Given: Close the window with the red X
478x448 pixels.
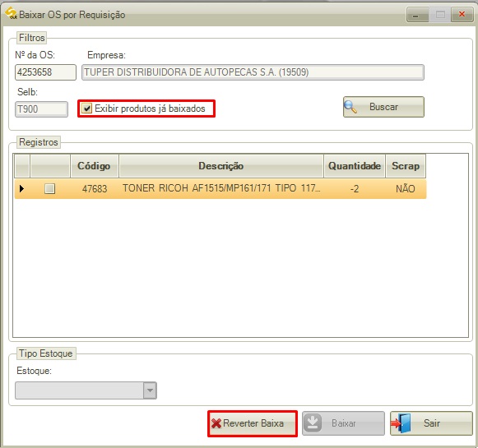Looking at the screenshot, I should pos(462,15).
